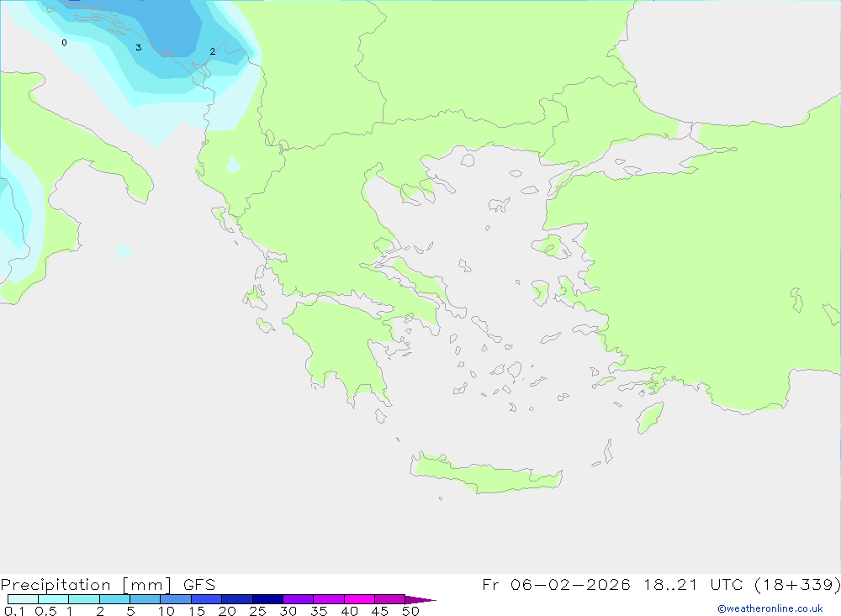Select the 30–35 mm violet legend swatch
The height and width of the screenshot is (616, 841).
299,599
